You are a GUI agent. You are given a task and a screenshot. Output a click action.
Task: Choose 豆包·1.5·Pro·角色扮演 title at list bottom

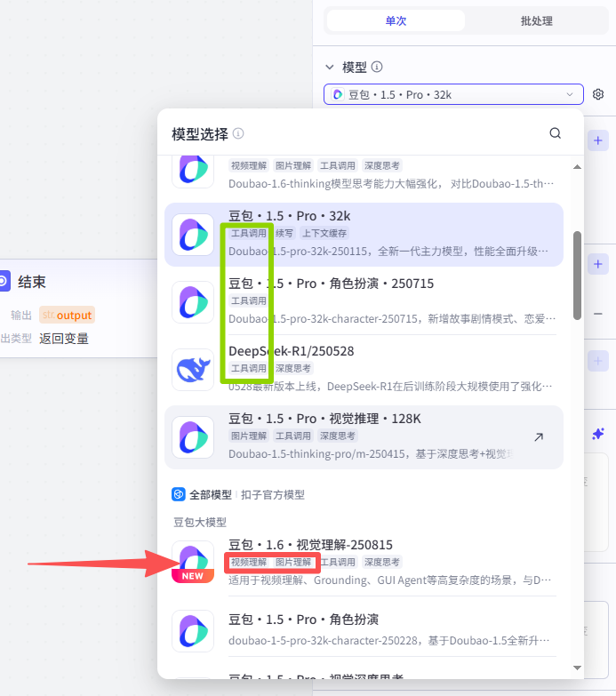(304, 620)
